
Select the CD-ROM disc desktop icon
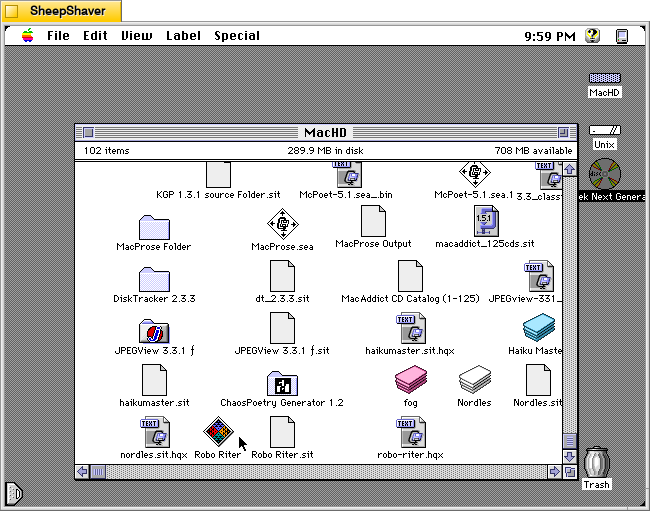pos(605,174)
